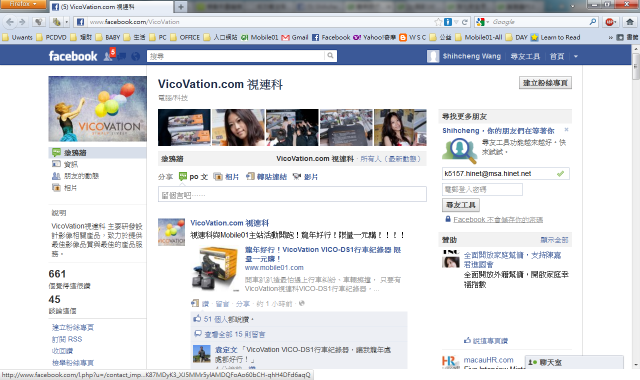Click the VicoVation balloon profile picture

[x=97, y=109]
